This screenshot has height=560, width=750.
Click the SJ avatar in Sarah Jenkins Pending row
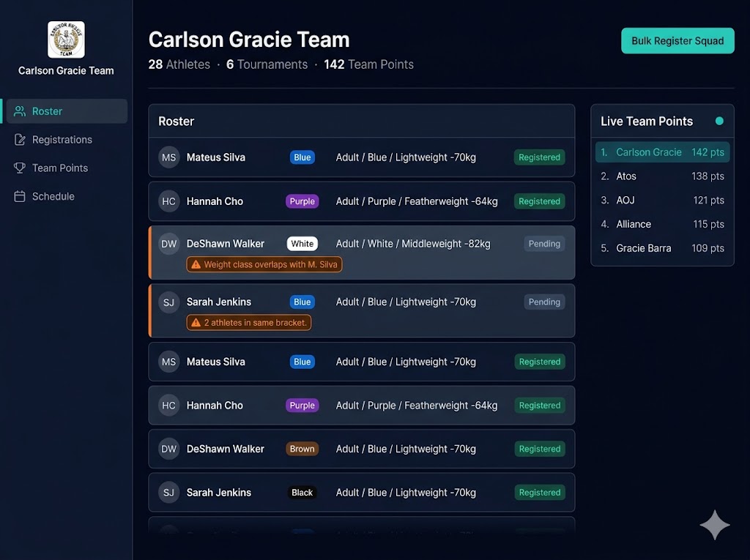tap(169, 302)
